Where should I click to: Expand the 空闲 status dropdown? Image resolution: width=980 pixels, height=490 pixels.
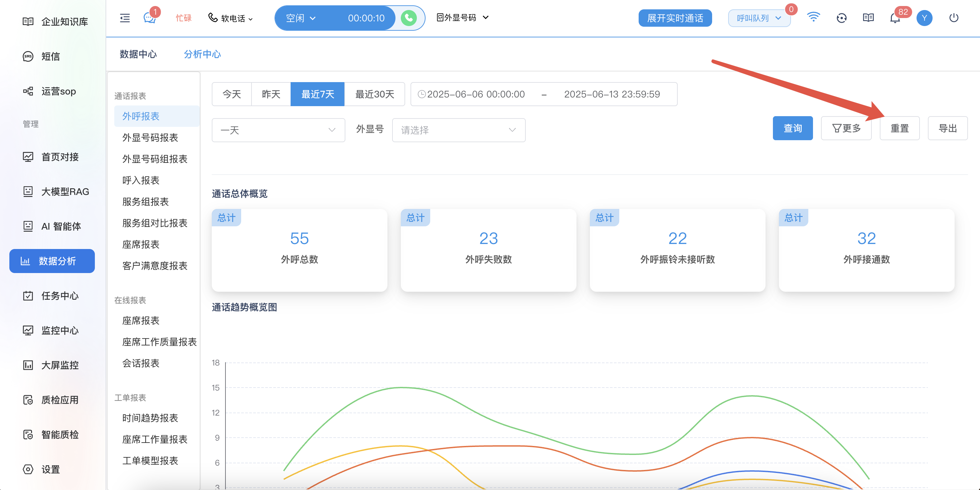301,18
